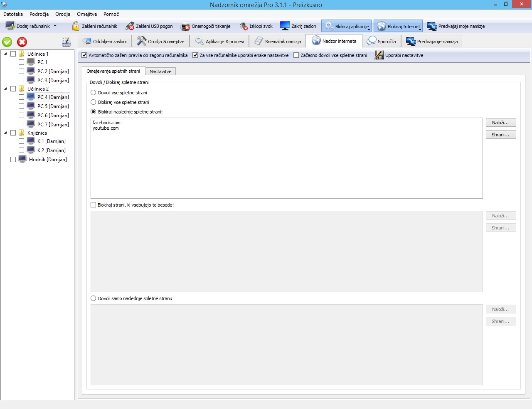
Task: Select the Blokiraj vse spletne strani radio button
Action: point(94,102)
